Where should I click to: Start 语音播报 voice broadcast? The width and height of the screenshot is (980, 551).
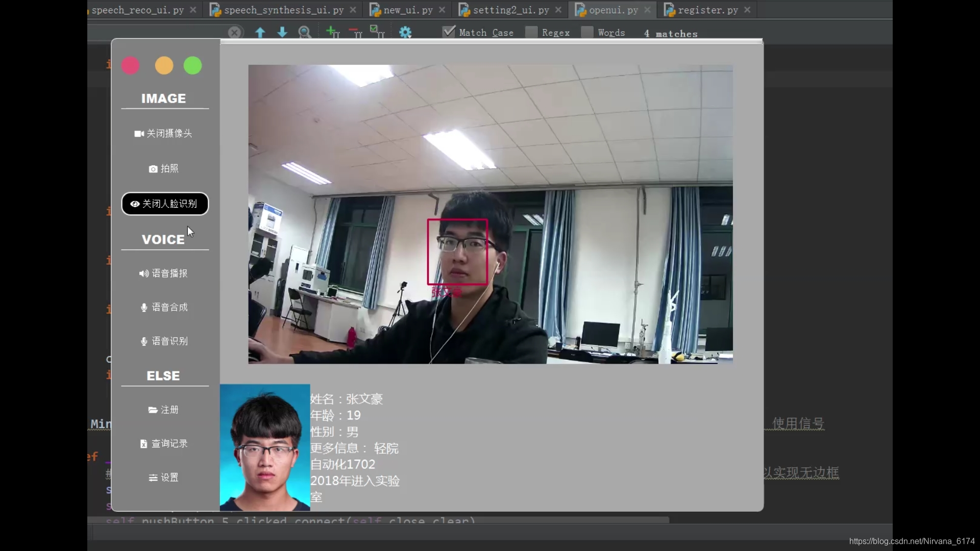click(x=163, y=273)
